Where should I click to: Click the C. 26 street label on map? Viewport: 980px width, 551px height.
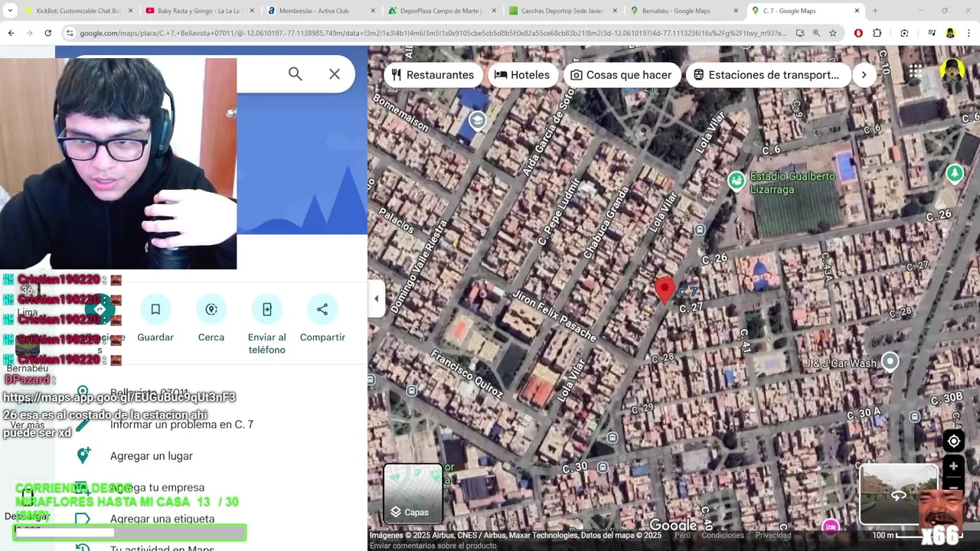[714, 260]
